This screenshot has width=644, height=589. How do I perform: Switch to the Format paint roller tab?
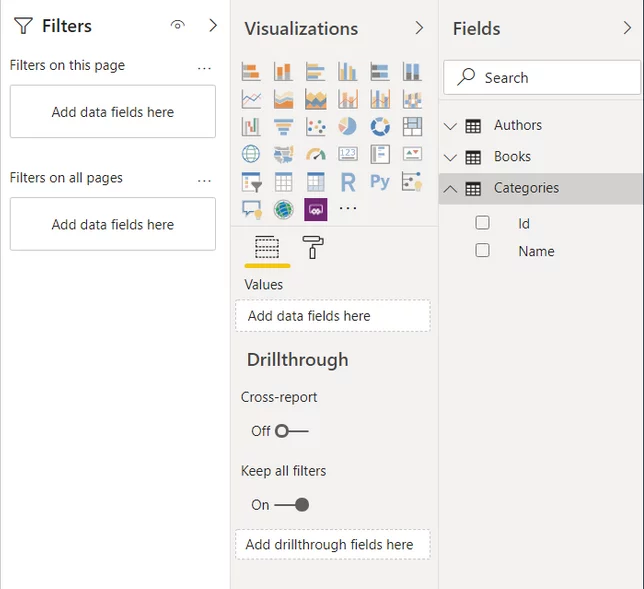click(x=313, y=247)
